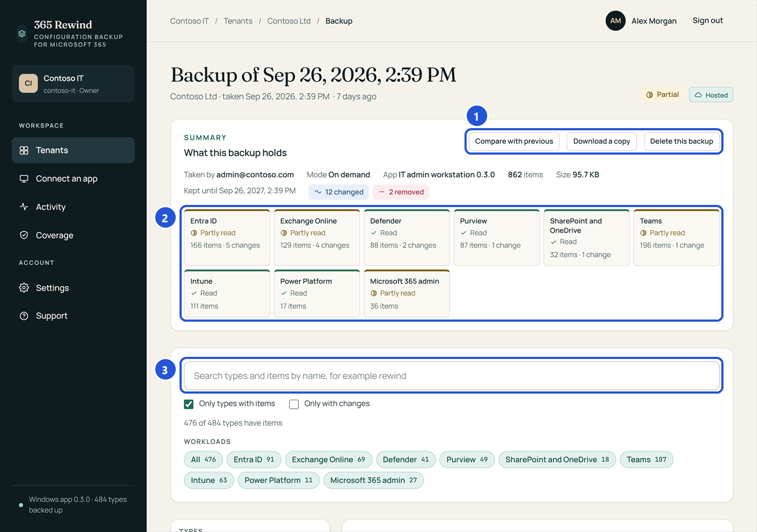Viewport: 757px width, 532px height.
Task: Filter by Defender 41 workload
Action: (406, 460)
